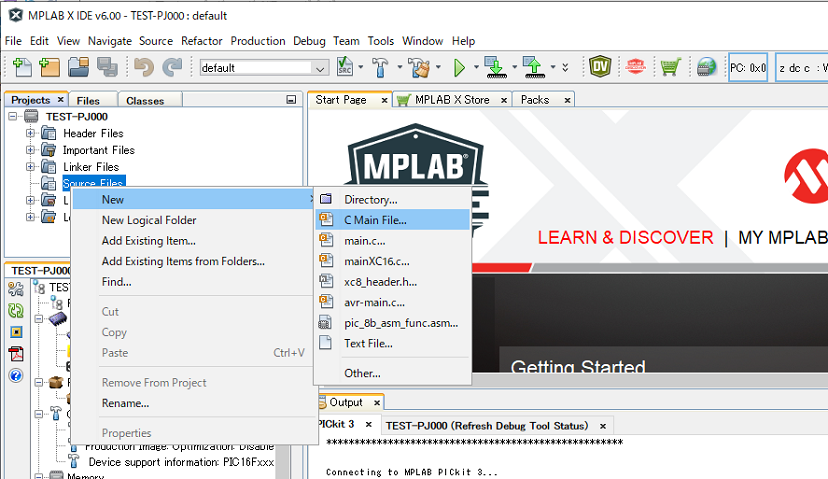Choose avr-main.c... from the submenu
828x479 pixels.
point(392,302)
